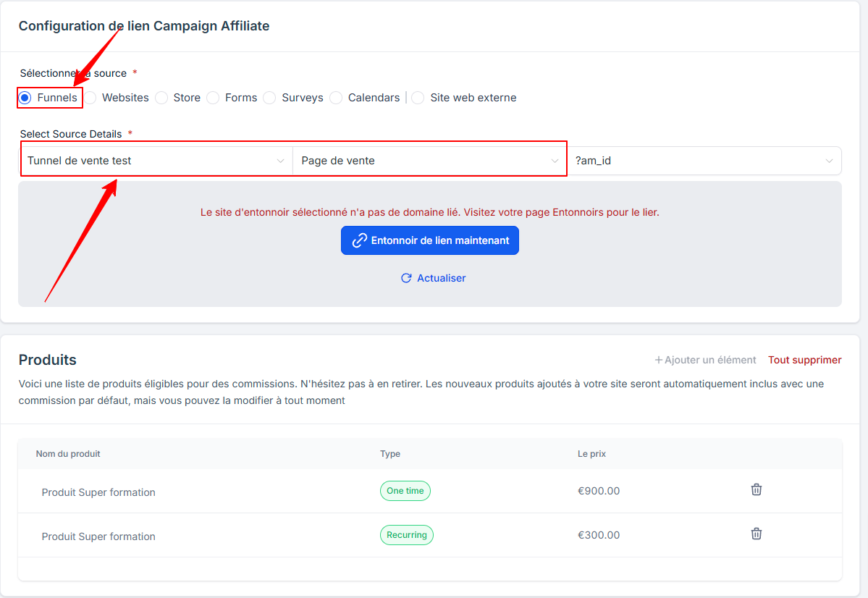Viewport: 868px width, 598px height.
Task: Expand the ?am_id parameter dropdown
Action: pos(704,161)
